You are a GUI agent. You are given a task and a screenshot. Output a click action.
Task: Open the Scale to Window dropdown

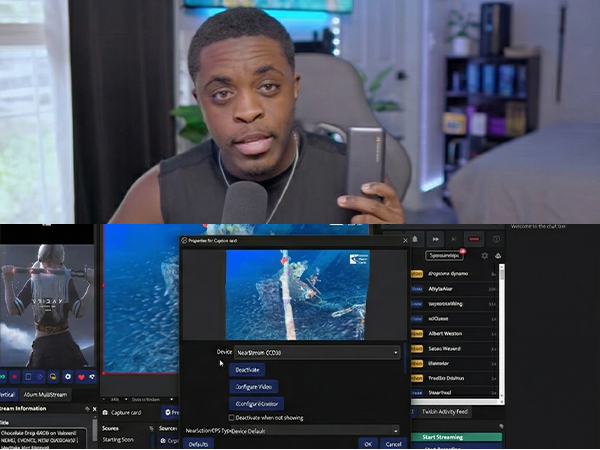(x=152, y=399)
